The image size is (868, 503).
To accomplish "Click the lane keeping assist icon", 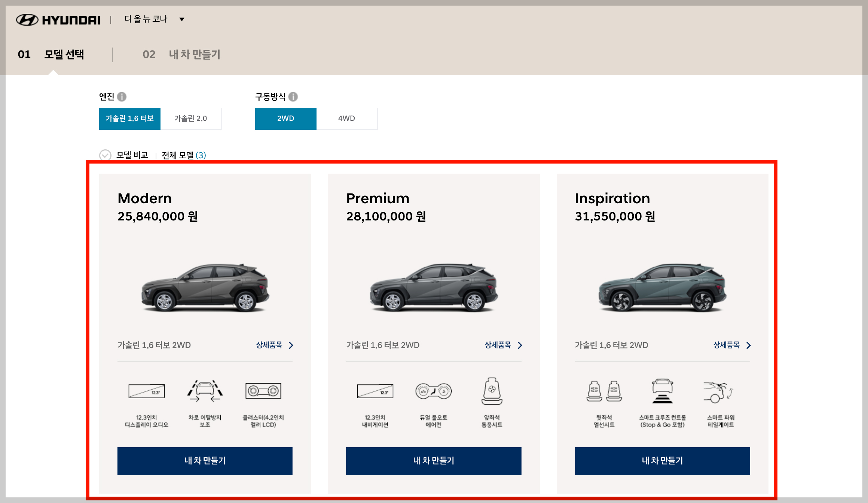I will [x=205, y=391].
